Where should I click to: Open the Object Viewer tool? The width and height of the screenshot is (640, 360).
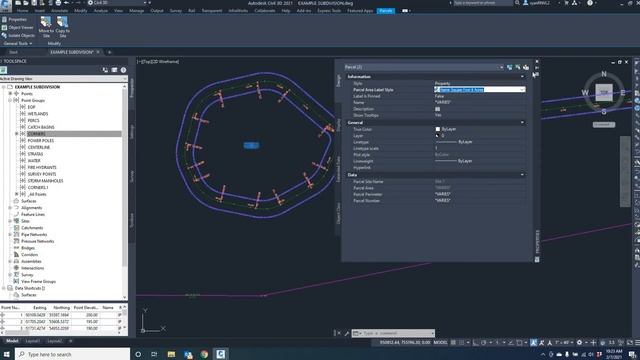pyautogui.click(x=18, y=27)
